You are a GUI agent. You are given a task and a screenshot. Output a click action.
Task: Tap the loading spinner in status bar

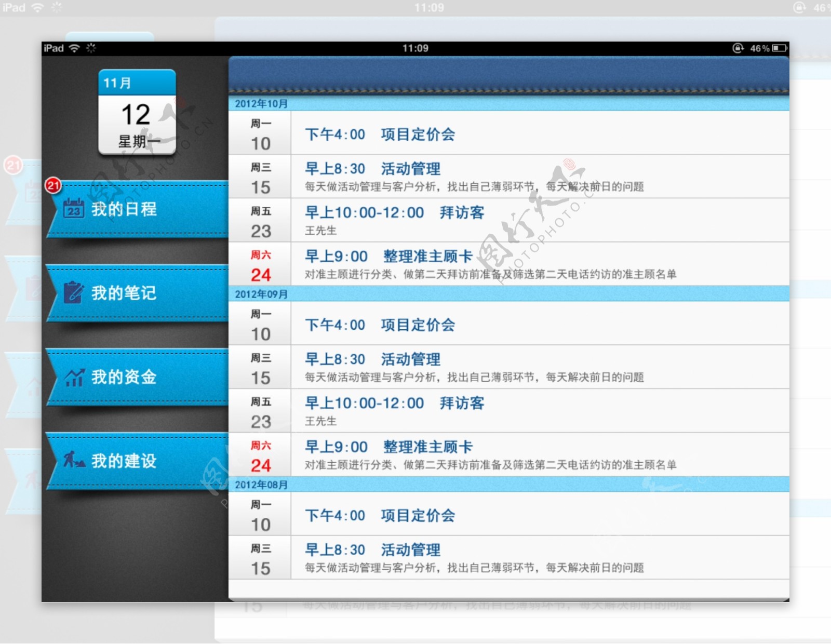[x=91, y=48]
